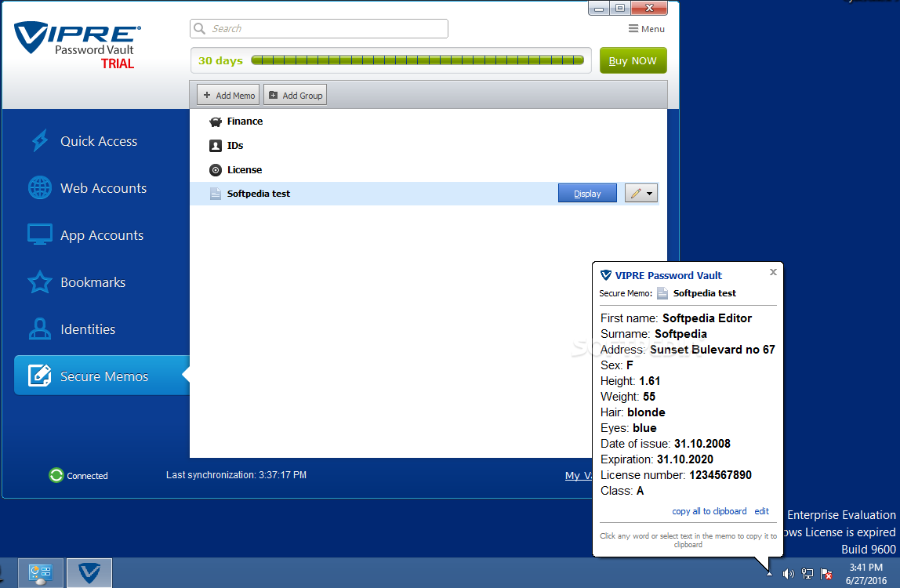Open the hamburger Menu
900x588 pixels.
646,29
